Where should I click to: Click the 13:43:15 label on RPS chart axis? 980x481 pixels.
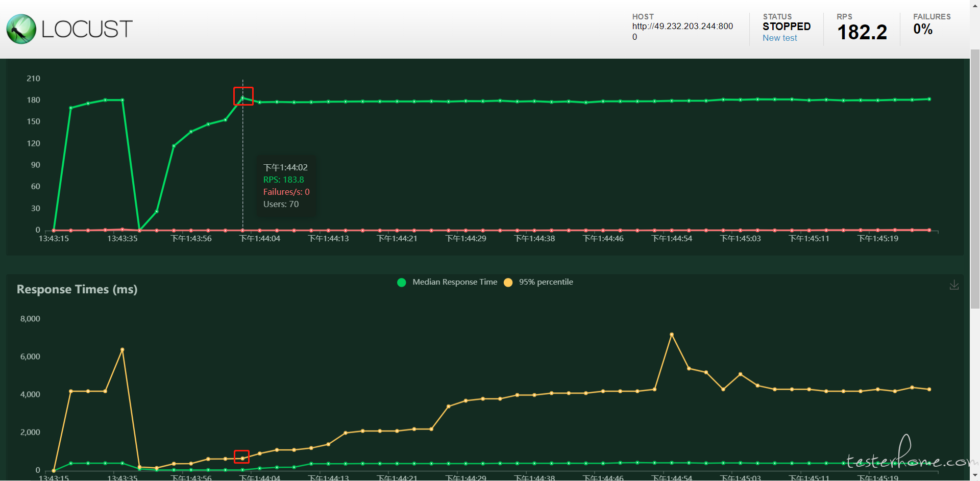(x=54, y=239)
